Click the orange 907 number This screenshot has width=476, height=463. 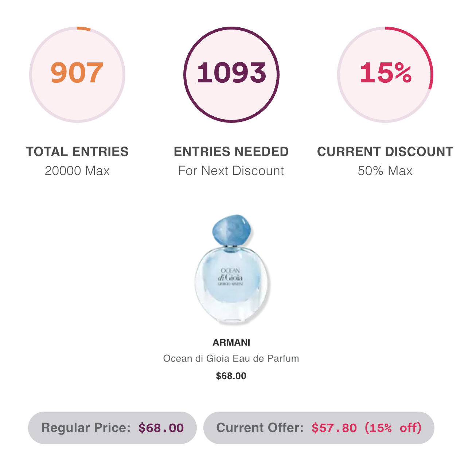click(77, 73)
